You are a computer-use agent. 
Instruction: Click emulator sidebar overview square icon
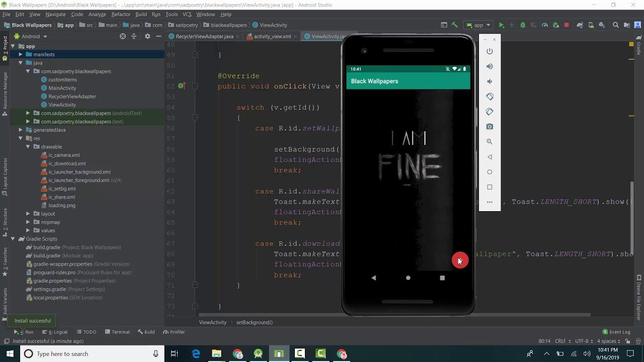pos(490,187)
